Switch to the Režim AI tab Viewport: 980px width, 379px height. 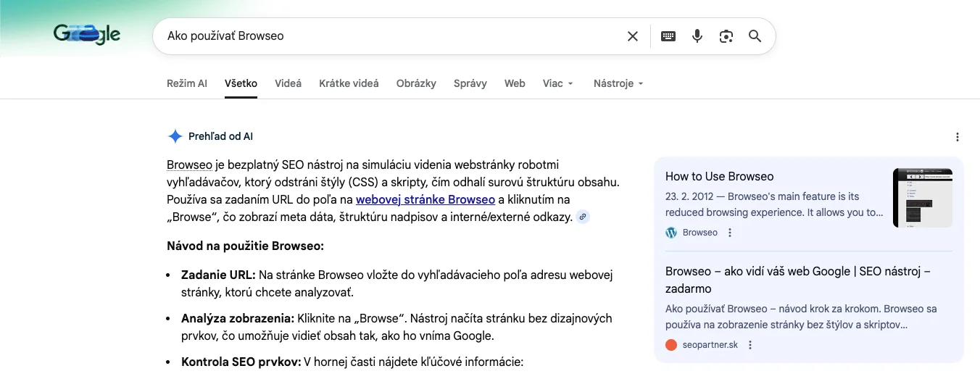pos(186,83)
